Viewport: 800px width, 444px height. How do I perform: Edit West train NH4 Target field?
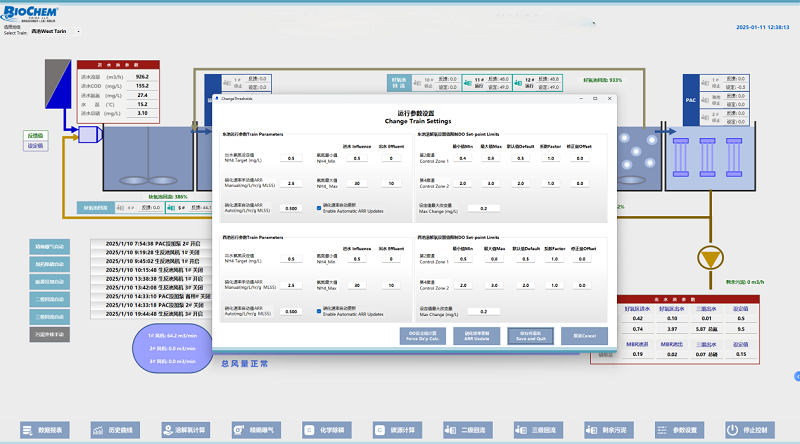291,259
